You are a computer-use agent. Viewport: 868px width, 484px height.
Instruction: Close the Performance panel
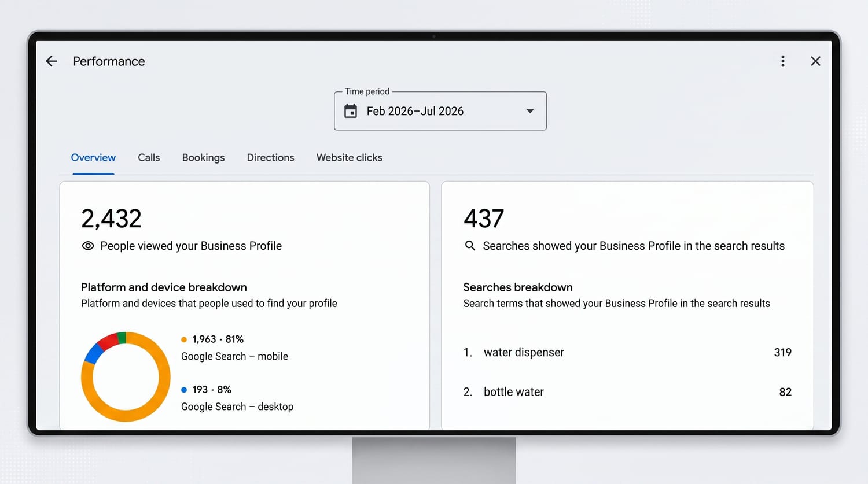(x=815, y=61)
